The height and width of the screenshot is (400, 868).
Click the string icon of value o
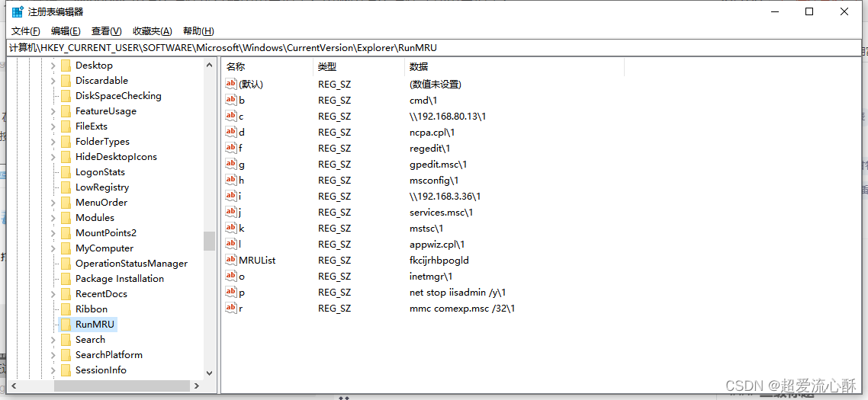[231, 276]
